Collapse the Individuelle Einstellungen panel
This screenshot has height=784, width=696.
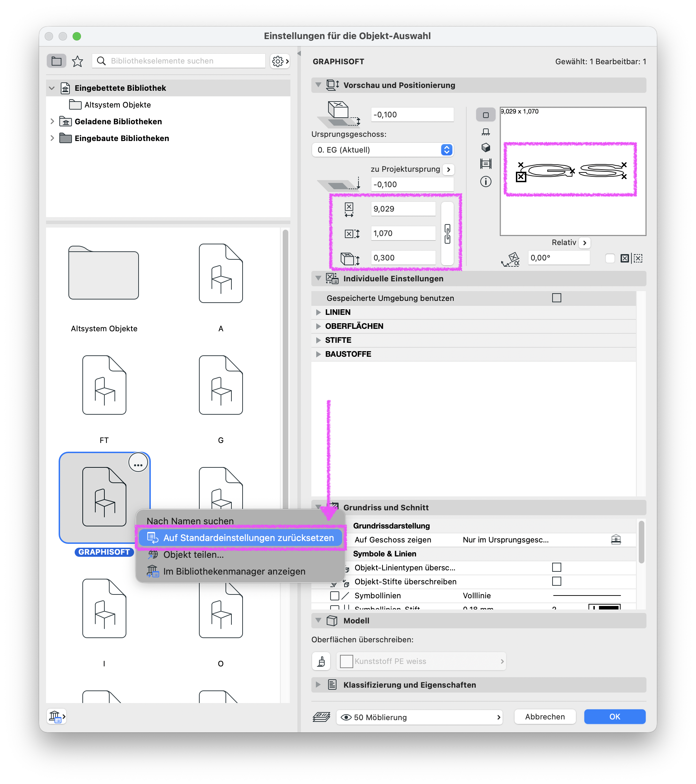[x=318, y=279]
